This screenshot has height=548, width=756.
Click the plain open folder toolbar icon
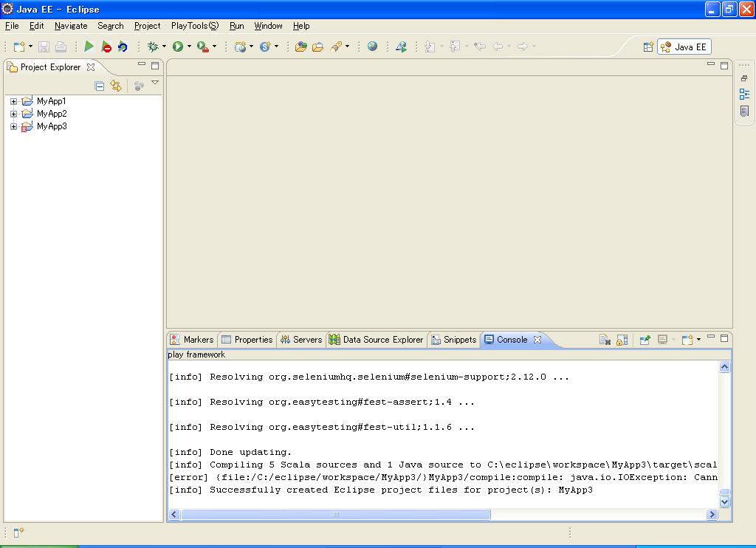(x=317, y=47)
